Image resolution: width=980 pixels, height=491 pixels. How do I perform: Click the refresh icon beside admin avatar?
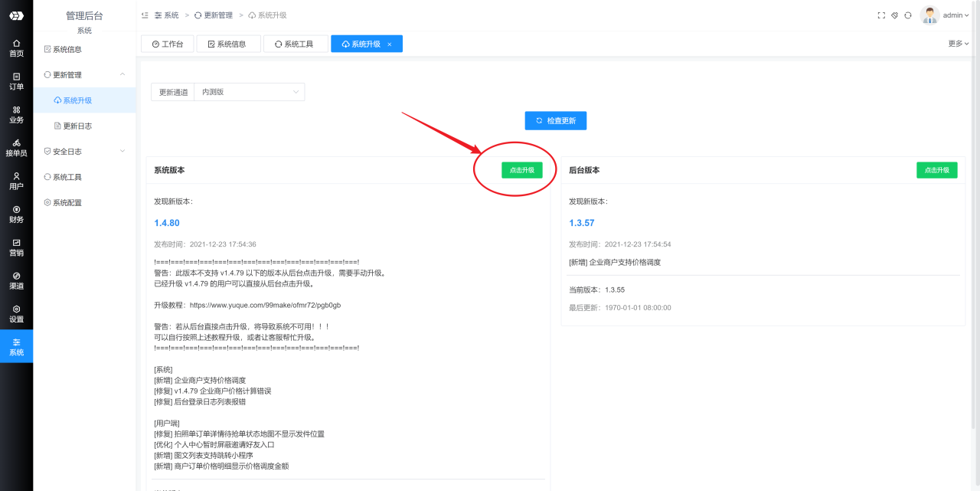point(908,15)
